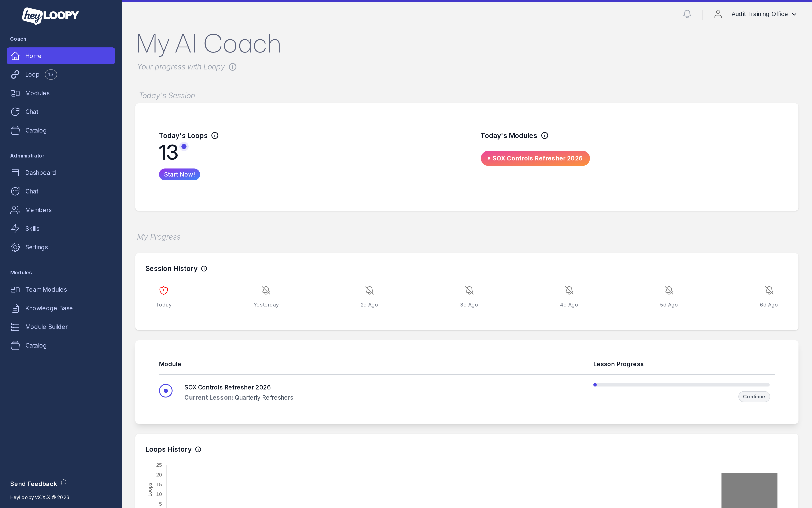
Task: Open Loop in the sidebar
Action: click(61, 75)
